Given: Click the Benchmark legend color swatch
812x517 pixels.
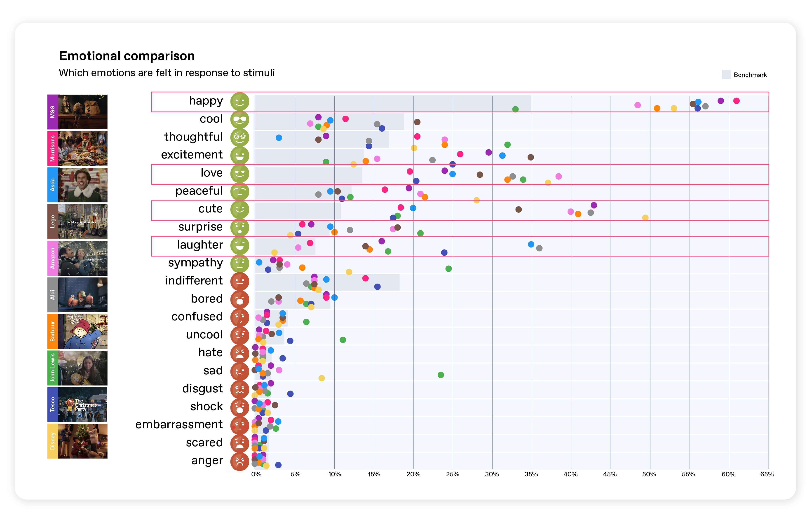Looking at the screenshot, I should click(x=726, y=75).
